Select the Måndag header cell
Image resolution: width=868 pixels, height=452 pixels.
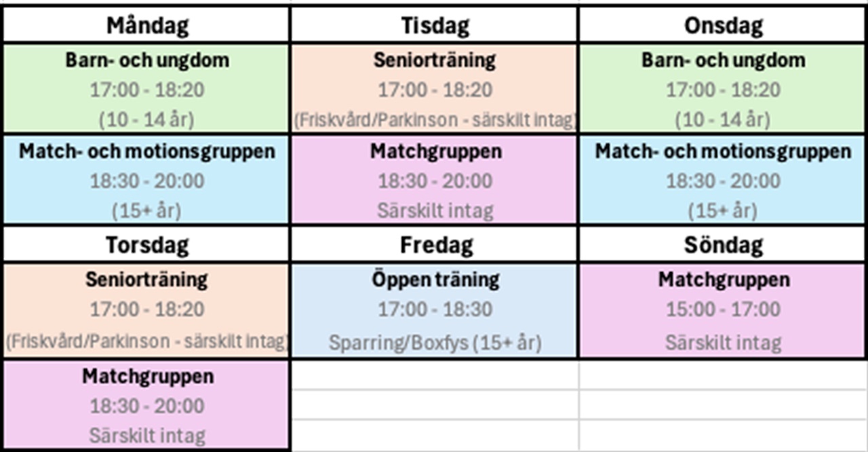point(147,26)
